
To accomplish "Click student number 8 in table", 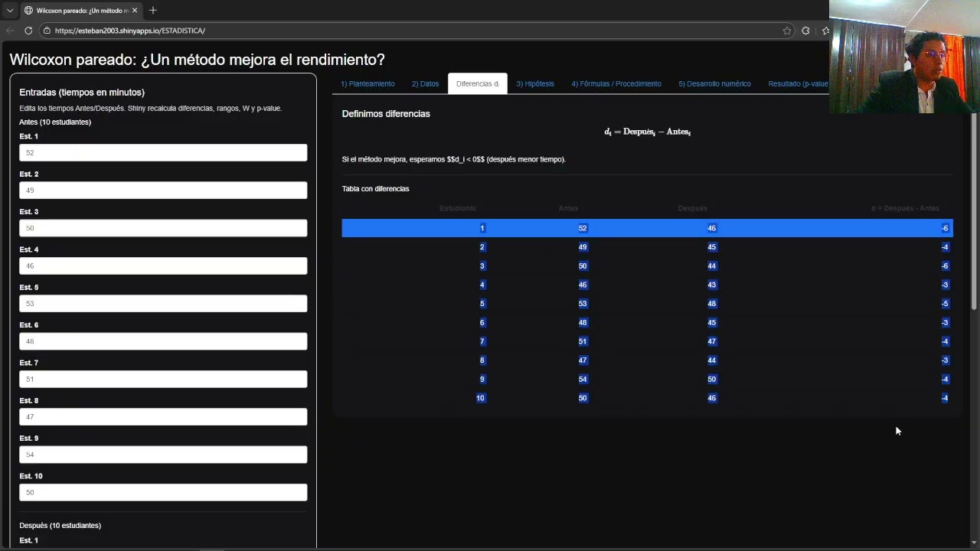I will click(x=482, y=360).
